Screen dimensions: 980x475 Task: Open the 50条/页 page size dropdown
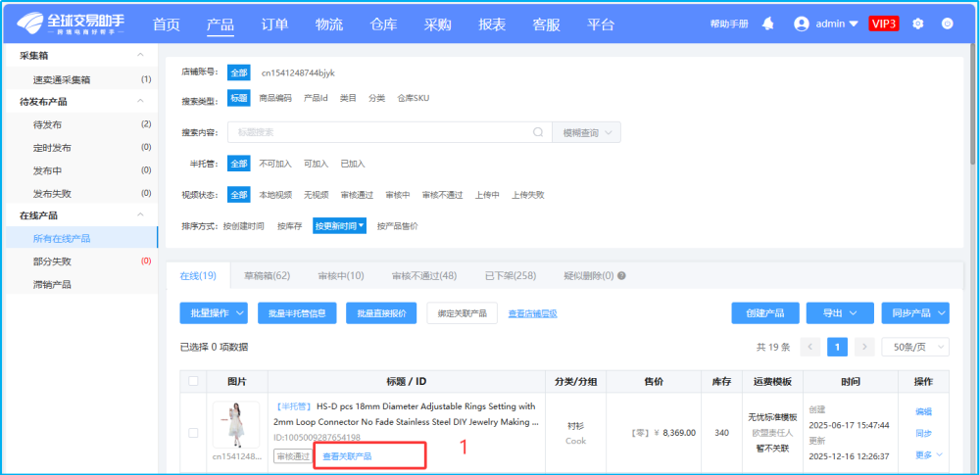[x=915, y=347]
